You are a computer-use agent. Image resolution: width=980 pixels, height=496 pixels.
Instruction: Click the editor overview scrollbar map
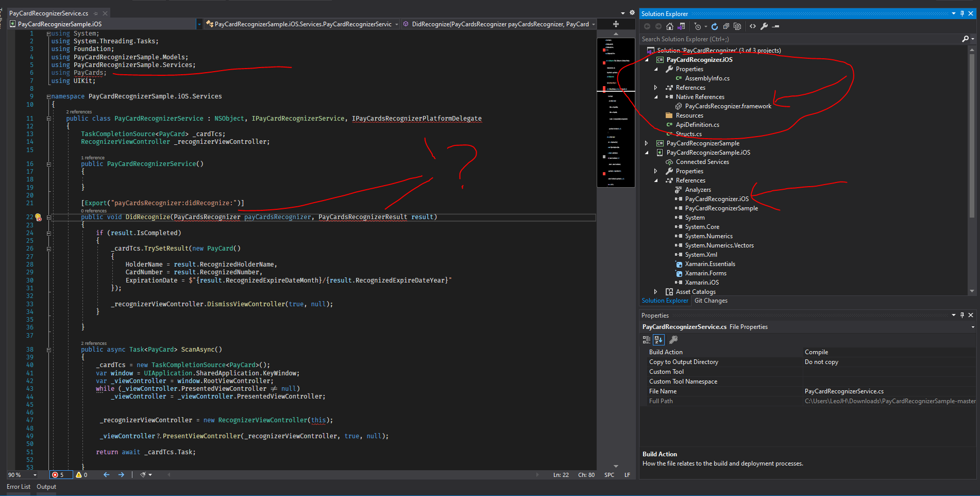pyautogui.click(x=616, y=112)
